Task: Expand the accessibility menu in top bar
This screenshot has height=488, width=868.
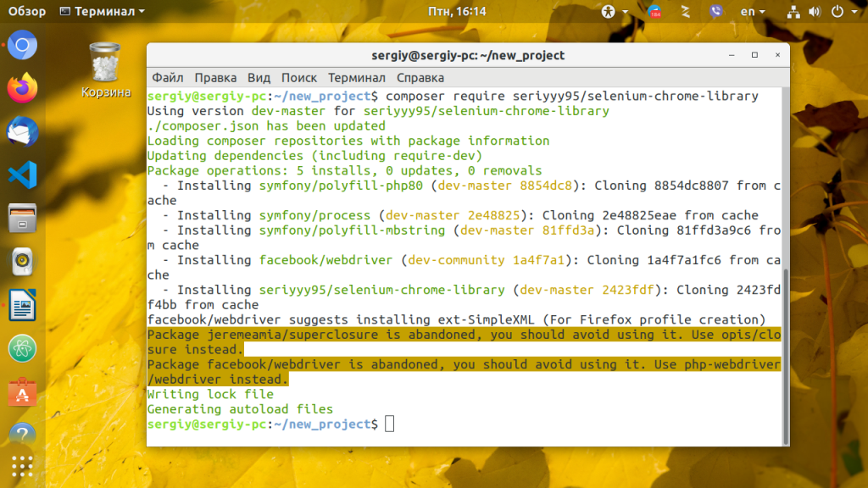Action: tap(615, 11)
